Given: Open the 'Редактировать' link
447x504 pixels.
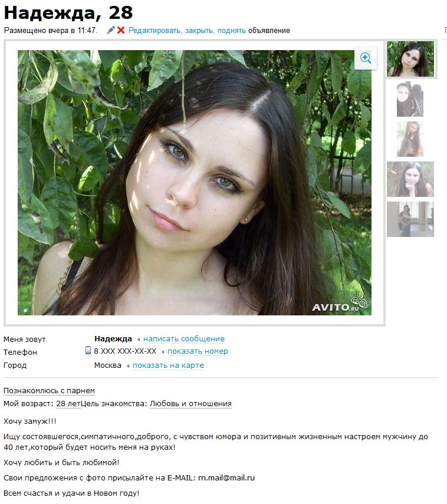Looking at the screenshot, I should (155, 31).
